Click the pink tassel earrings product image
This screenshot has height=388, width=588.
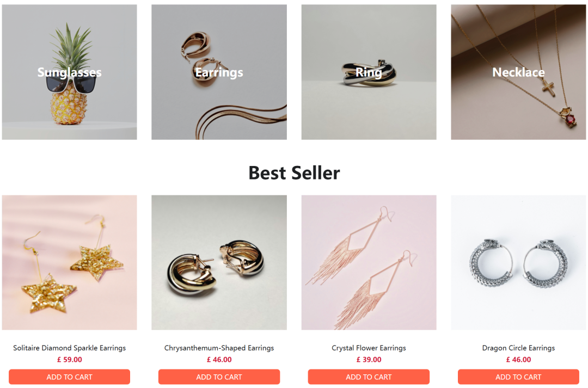[x=369, y=262]
